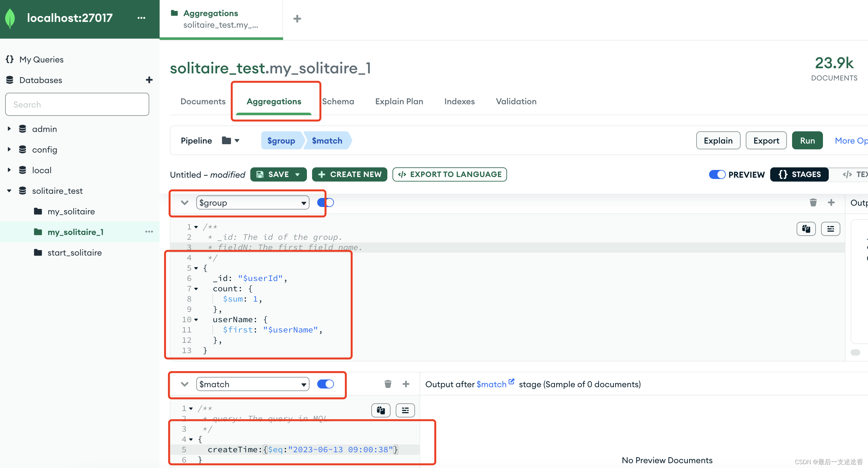Image resolution: width=868 pixels, height=468 pixels.
Task: Switch to the Indexes tab
Action: [x=459, y=101]
